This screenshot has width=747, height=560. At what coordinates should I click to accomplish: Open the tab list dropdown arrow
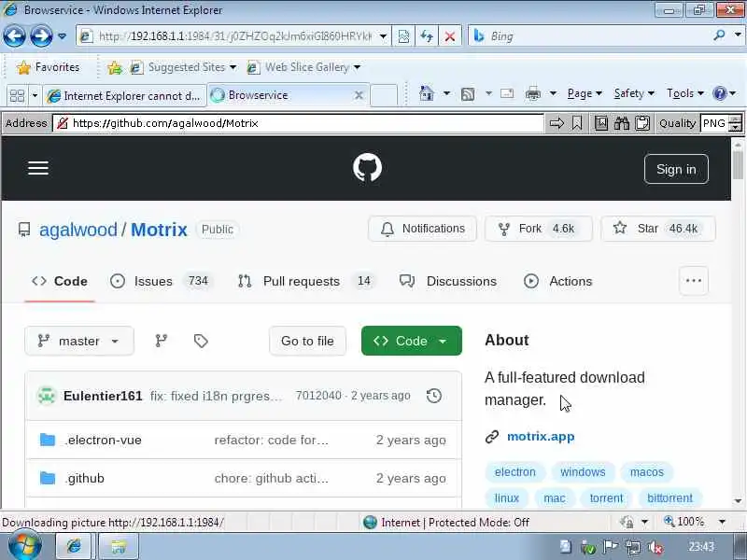point(35,96)
